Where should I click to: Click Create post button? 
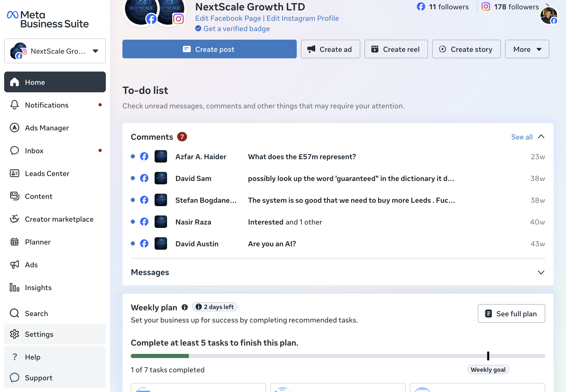coord(210,49)
